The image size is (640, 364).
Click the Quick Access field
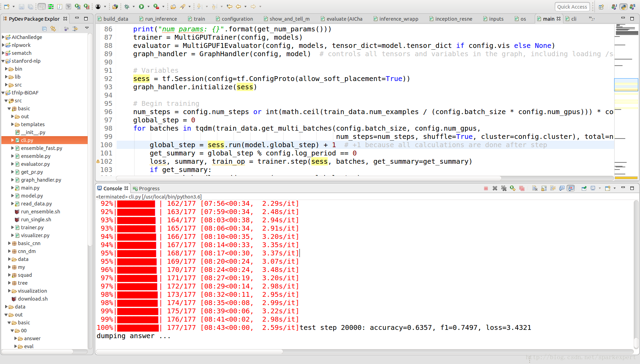[x=572, y=7]
